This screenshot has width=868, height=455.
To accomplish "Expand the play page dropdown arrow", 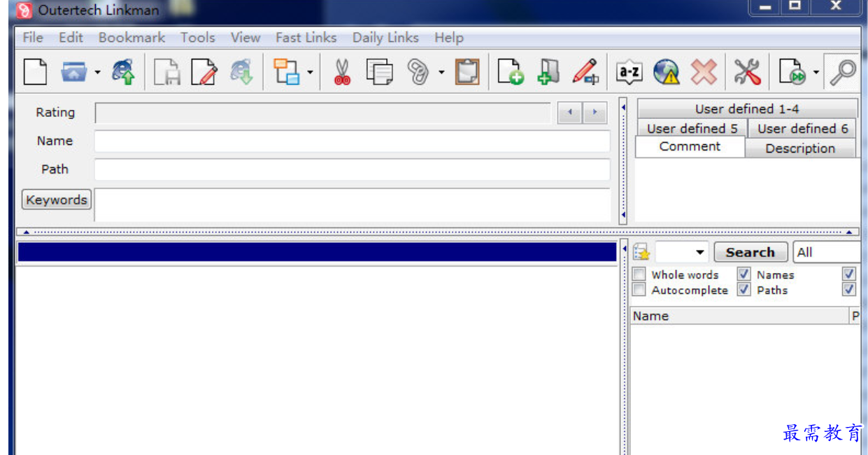I will tap(816, 72).
